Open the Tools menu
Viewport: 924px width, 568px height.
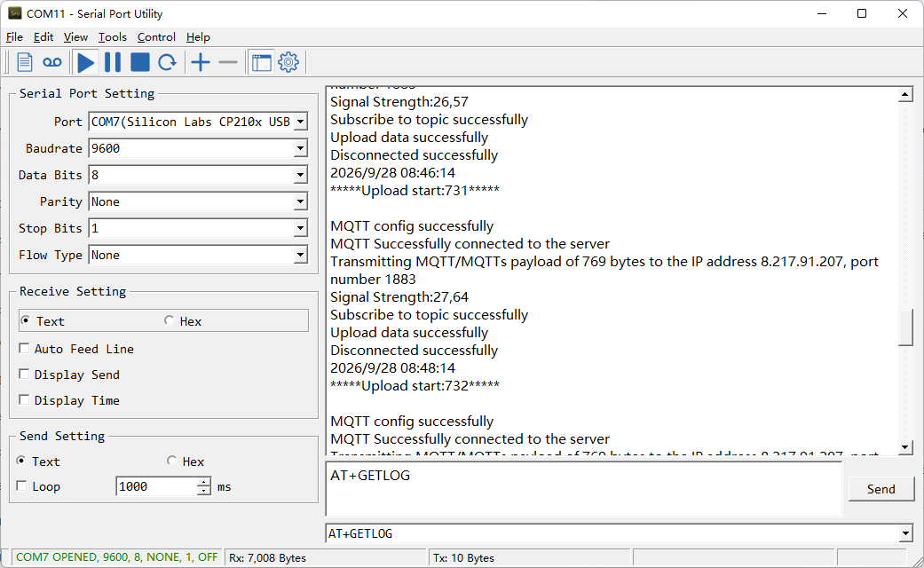pos(112,37)
